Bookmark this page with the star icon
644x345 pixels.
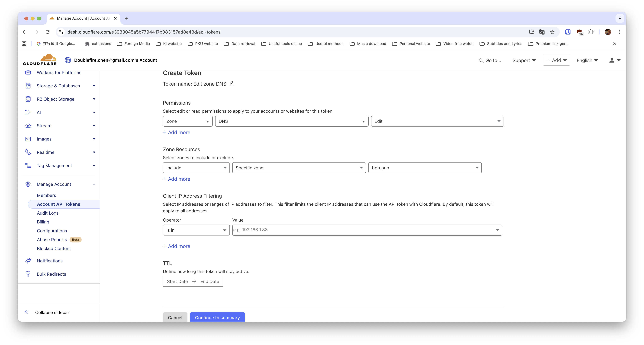[x=552, y=32]
